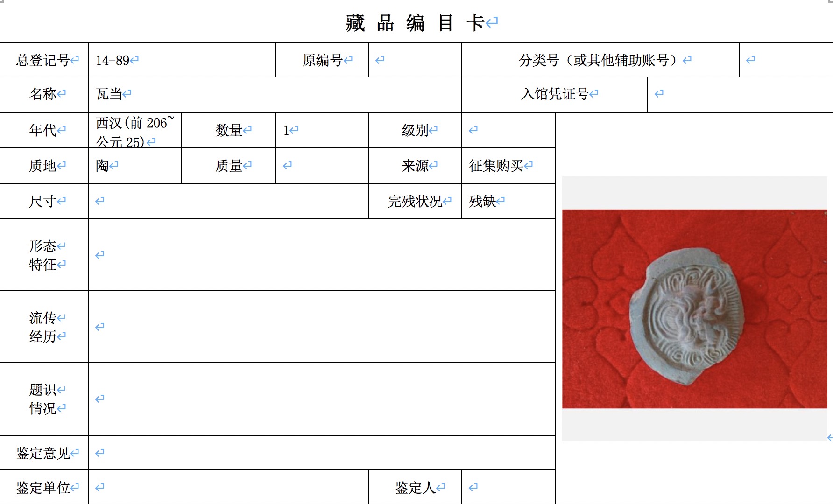This screenshot has height=504, width=833.
Task: Click the 入馆凭证号 label
Action: pos(555,95)
